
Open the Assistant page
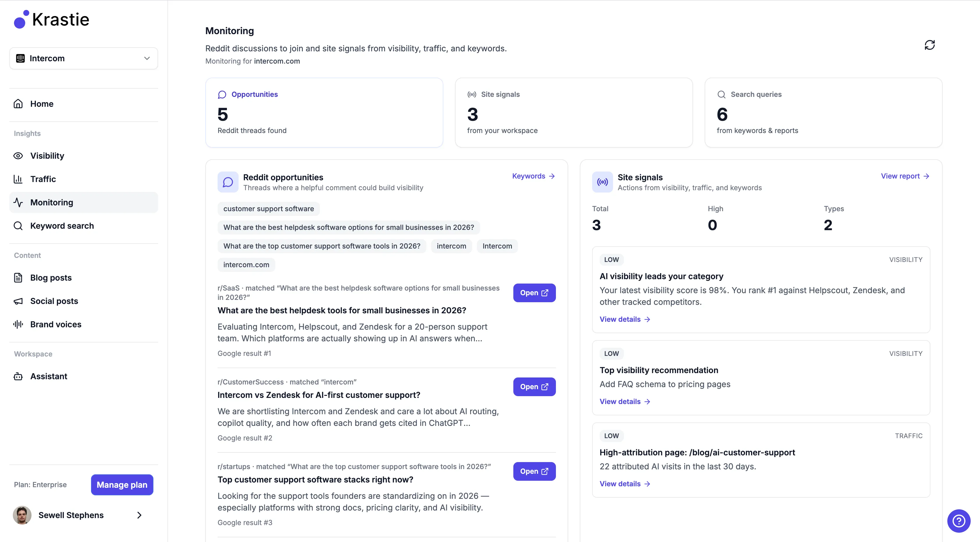(x=84, y=376)
